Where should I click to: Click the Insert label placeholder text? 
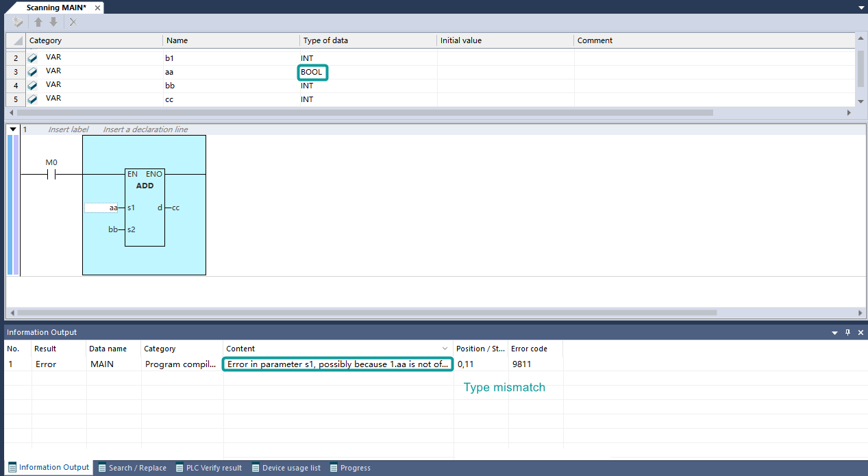(69, 129)
